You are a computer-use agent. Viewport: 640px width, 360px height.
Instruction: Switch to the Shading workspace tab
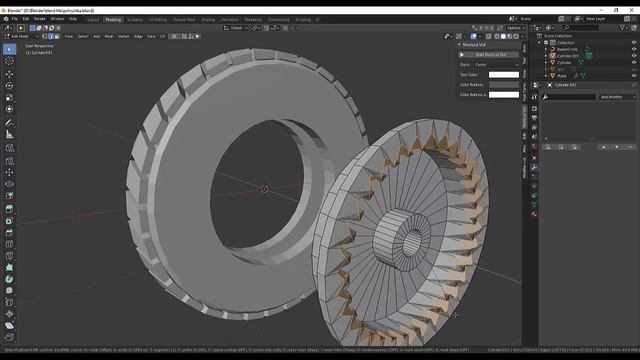[x=208, y=20]
